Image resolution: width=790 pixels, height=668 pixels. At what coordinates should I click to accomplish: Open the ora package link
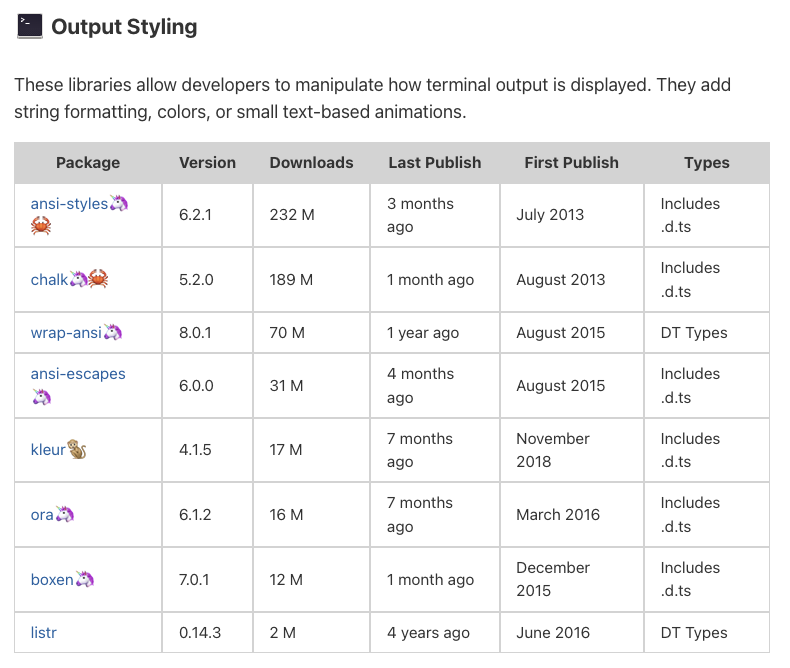pos(42,515)
